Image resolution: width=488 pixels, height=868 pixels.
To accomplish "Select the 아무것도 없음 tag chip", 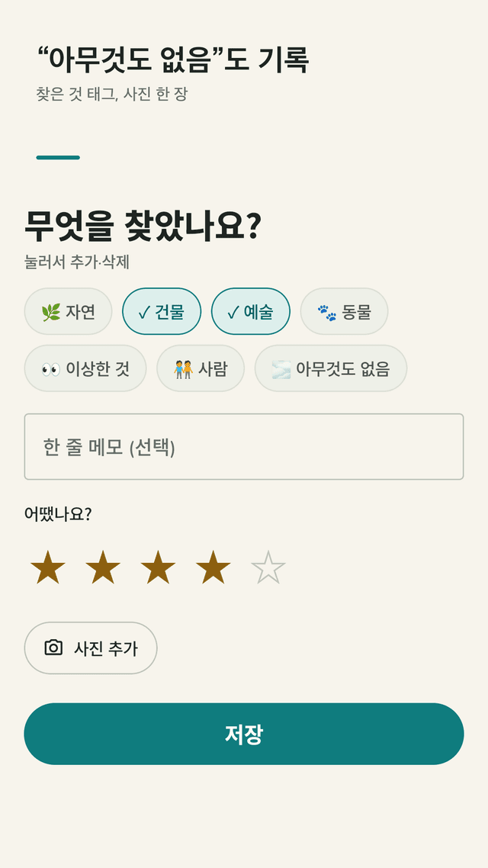I will (331, 368).
